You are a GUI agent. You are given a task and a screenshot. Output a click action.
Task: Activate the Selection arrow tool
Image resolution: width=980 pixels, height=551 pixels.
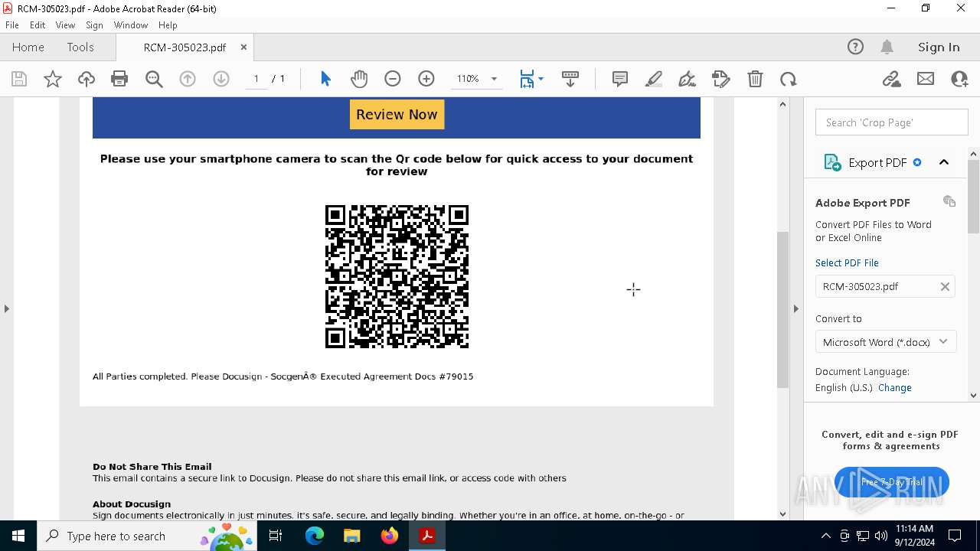tap(325, 79)
